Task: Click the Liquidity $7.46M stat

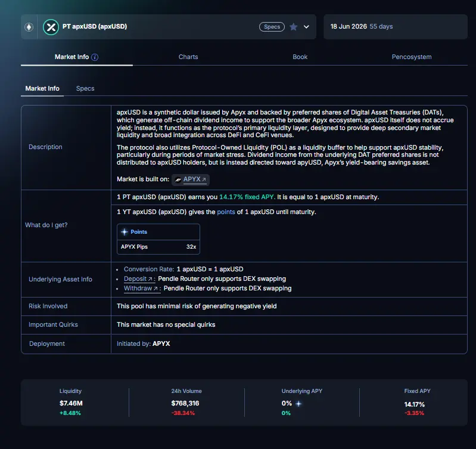Action: click(x=70, y=404)
